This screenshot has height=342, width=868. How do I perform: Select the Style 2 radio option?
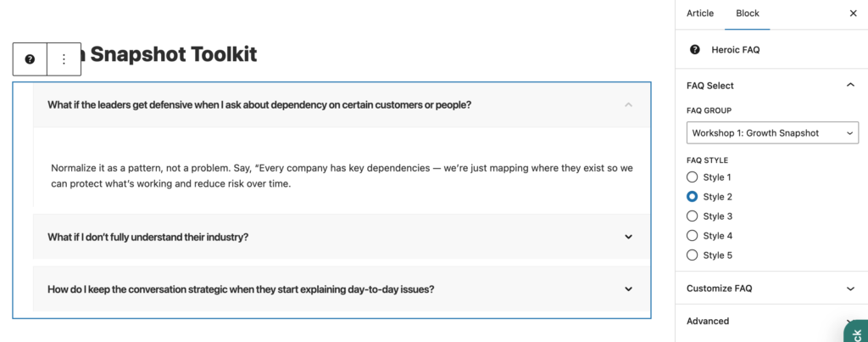(693, 197)
